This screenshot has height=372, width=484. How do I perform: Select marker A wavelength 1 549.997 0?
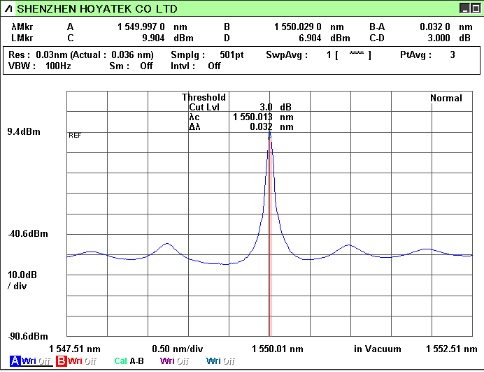pyautogui.click(x=141, y=27)
